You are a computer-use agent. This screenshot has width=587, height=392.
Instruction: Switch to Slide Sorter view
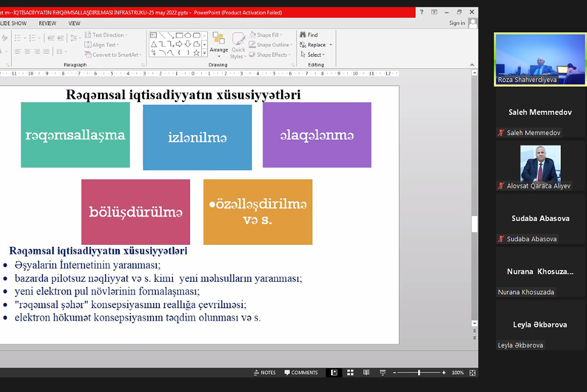(351, 372)
